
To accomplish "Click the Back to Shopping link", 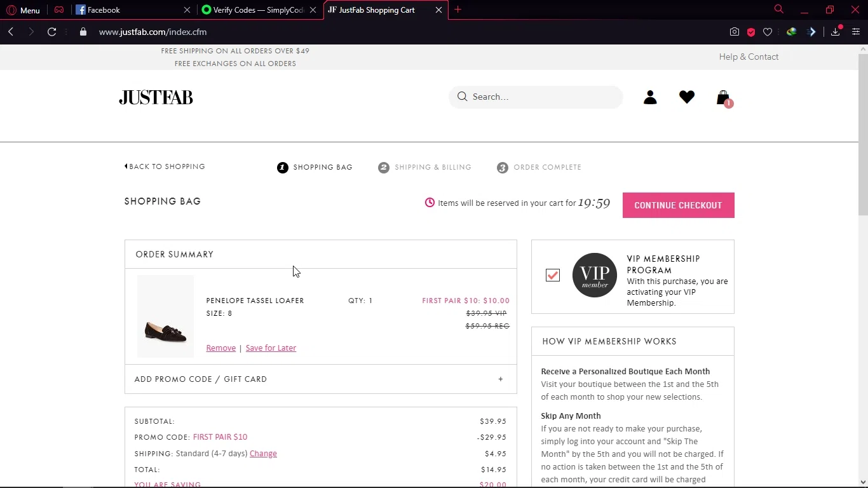I will [165, 166].
